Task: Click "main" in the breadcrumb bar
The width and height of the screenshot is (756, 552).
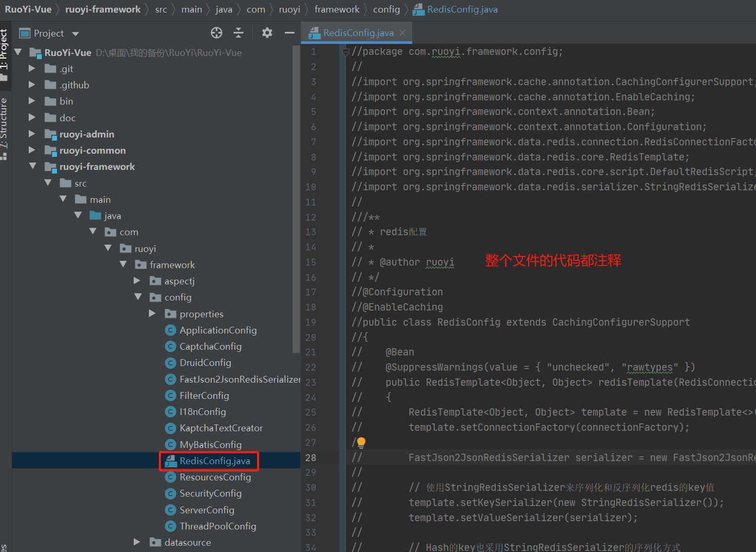Action: click(192, 9)
